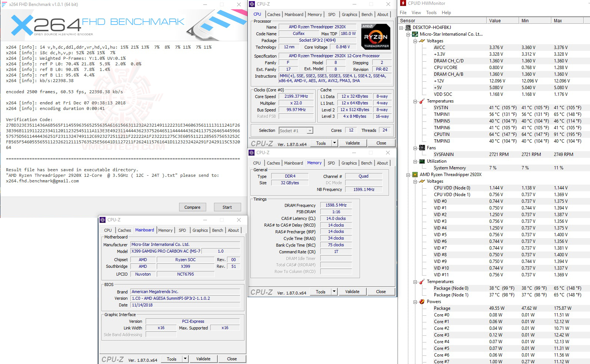590x364 pixels.
Task: Collapse the Temperatures group under Micro-Star
Action: point(415,101)
